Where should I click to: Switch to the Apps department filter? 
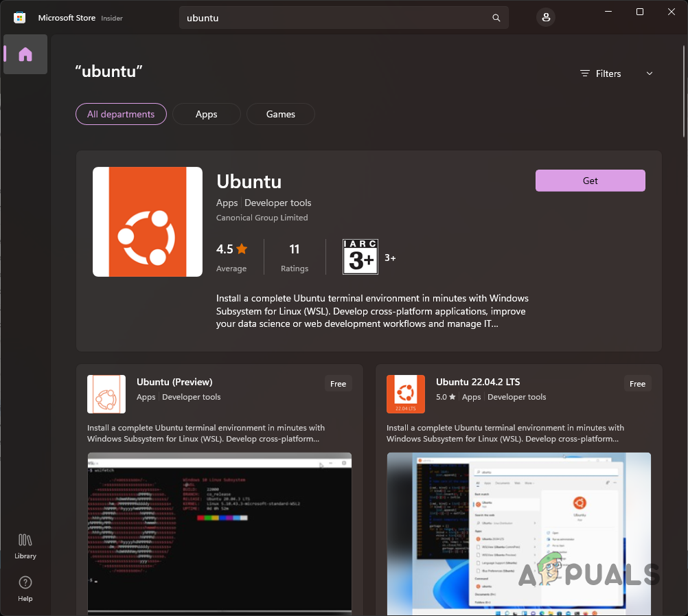click(206, 114)
